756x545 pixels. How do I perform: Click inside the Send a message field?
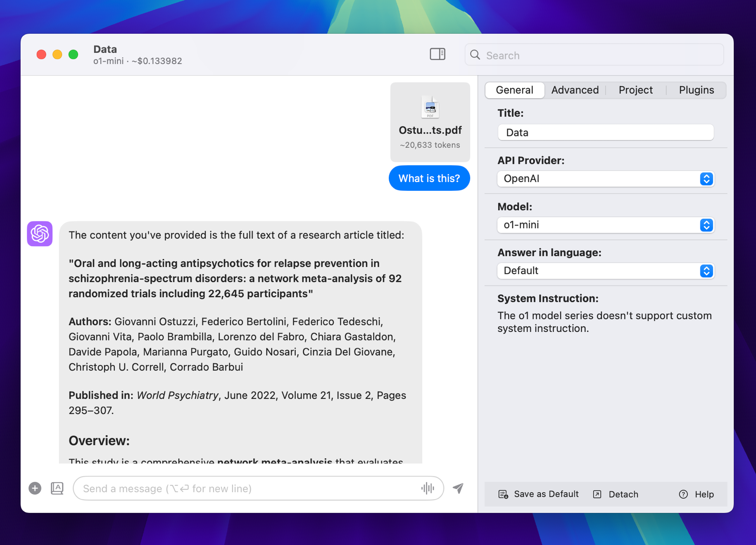(248, 488)
